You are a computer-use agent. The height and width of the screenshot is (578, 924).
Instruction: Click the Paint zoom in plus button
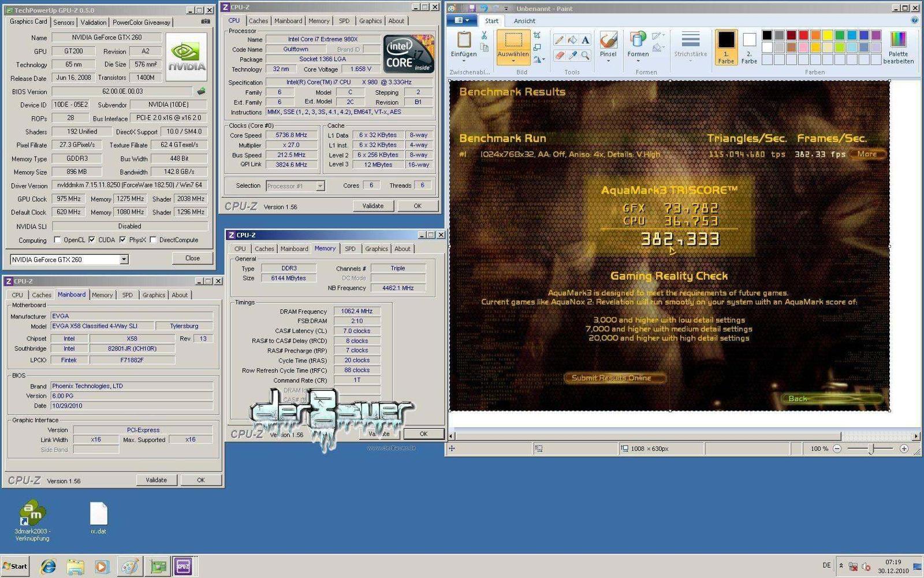[904, 449]
